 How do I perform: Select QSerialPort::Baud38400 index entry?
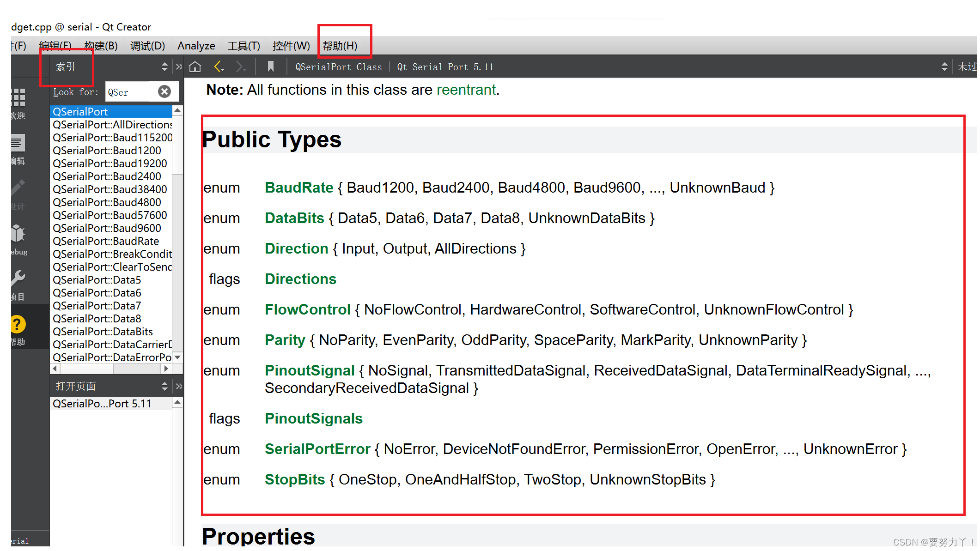(x=111, y=189)
